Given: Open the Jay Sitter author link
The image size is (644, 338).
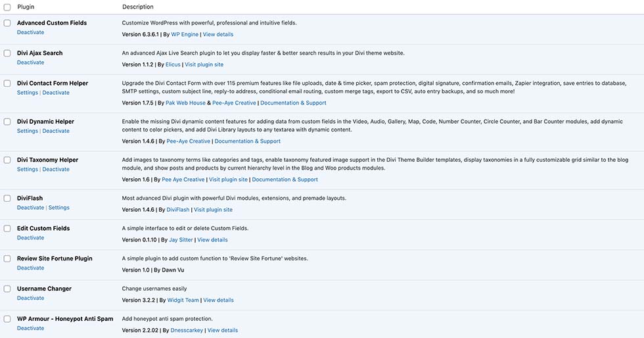Looking at the screenshot, I should (x=181, y=240).
